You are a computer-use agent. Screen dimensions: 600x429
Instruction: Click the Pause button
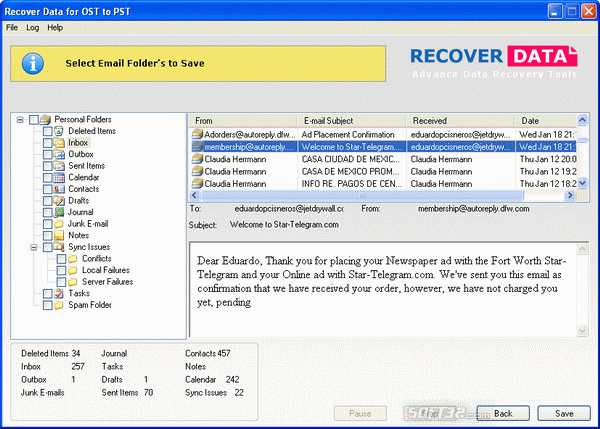click(360, 413)
